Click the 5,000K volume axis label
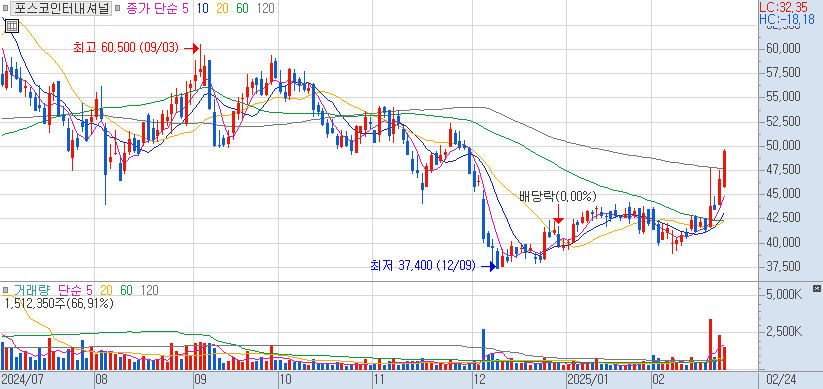 click(x=784, y=295)
